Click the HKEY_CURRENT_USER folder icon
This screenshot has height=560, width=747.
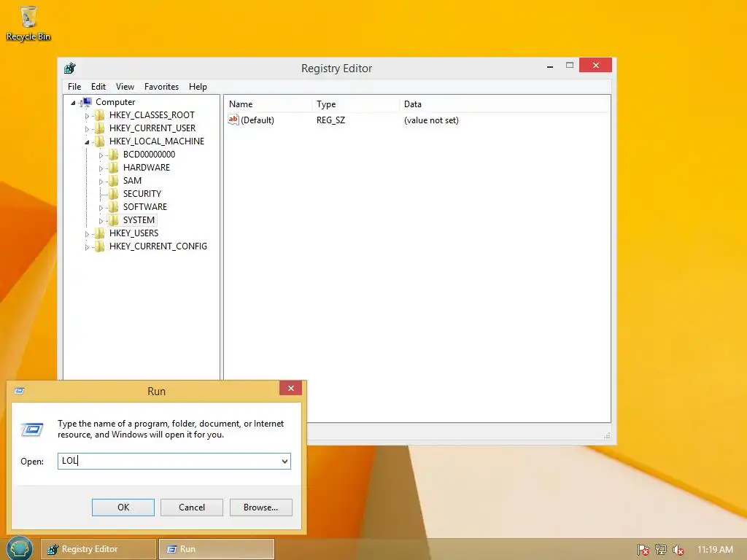[99, 128]
